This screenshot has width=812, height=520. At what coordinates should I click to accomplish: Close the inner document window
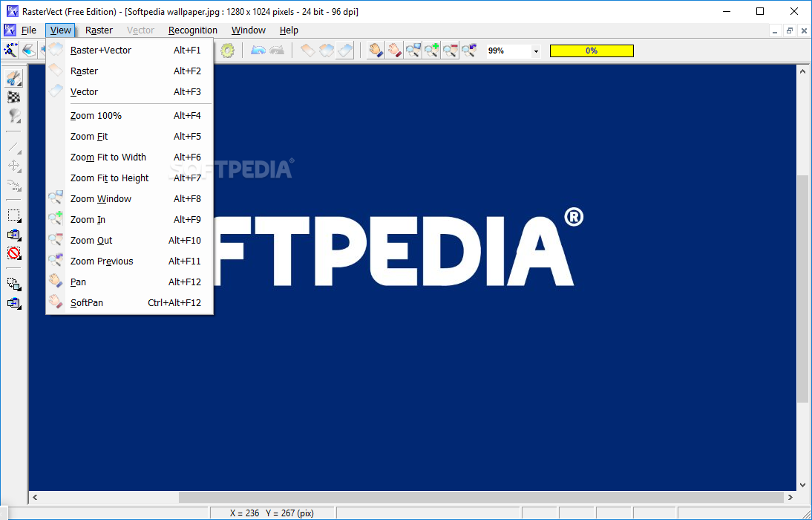point(805,30)
